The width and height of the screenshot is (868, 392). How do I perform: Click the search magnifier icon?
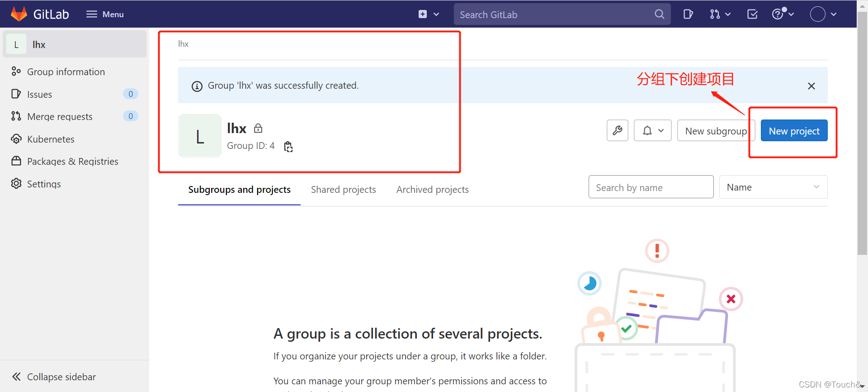[x=659, y=14]
